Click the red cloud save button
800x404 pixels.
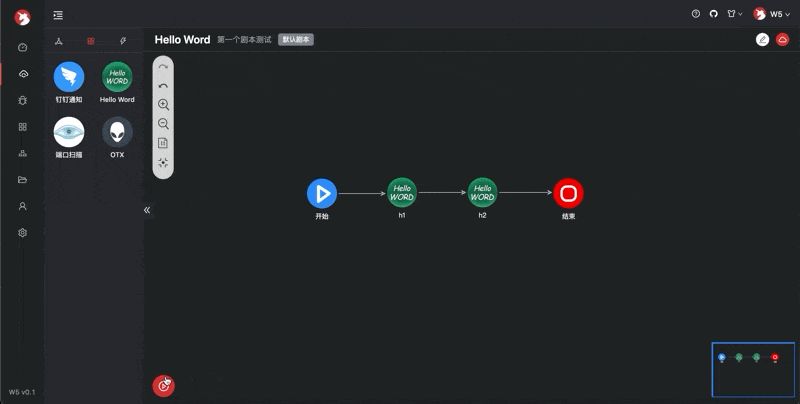click(782, 40)
